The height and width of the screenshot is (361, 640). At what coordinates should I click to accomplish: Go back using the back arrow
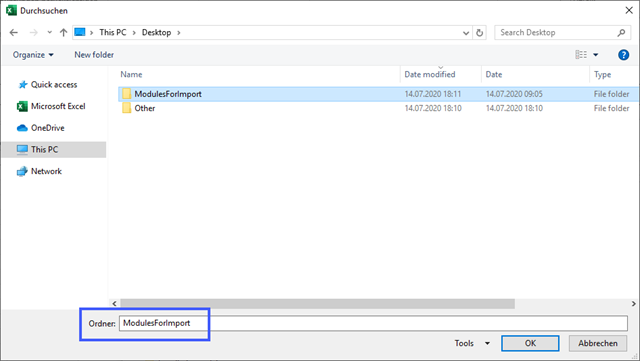(x=13, y=32)
